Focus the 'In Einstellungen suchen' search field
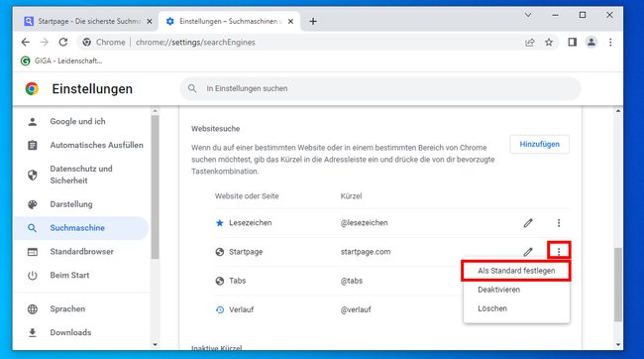This screenshot has width=644, height=359. [x=380, y=88]
